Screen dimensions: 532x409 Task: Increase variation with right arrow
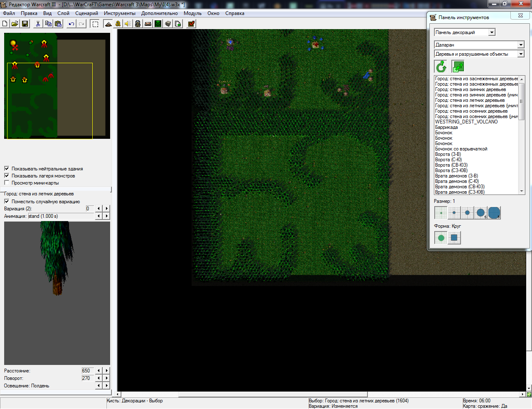pos(107,209)
